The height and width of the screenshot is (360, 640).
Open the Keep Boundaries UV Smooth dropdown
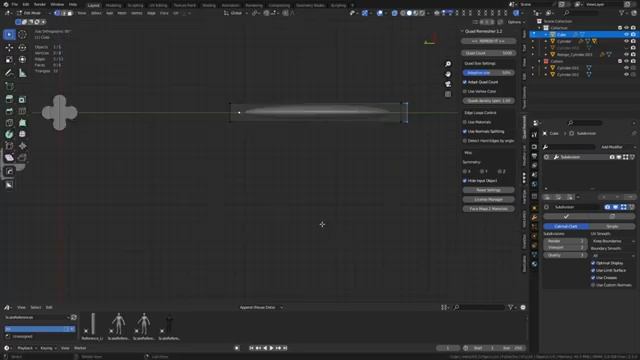pyautogui.click(x=613, y=241)
